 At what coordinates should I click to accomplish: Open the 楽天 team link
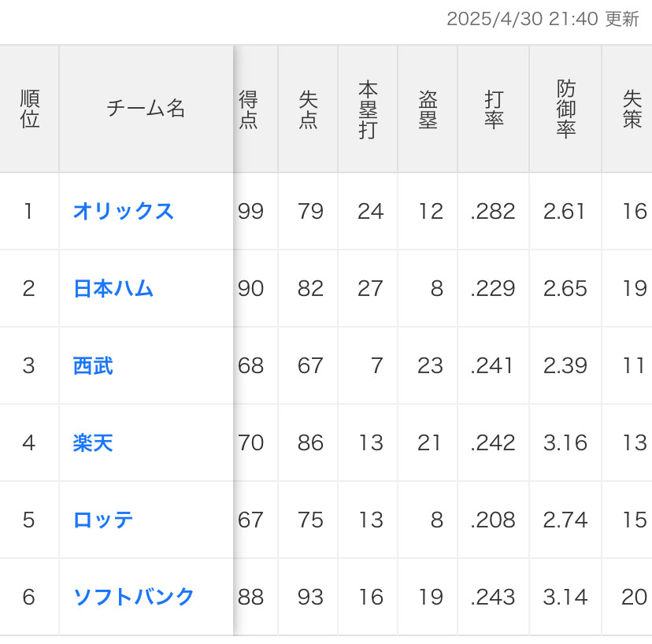(x=93, y=443)
